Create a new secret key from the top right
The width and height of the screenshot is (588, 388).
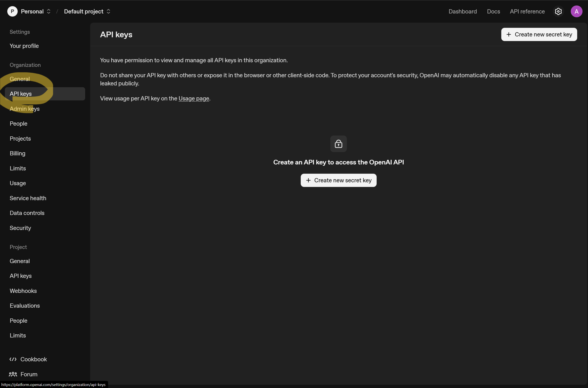[x=539, y=34]
